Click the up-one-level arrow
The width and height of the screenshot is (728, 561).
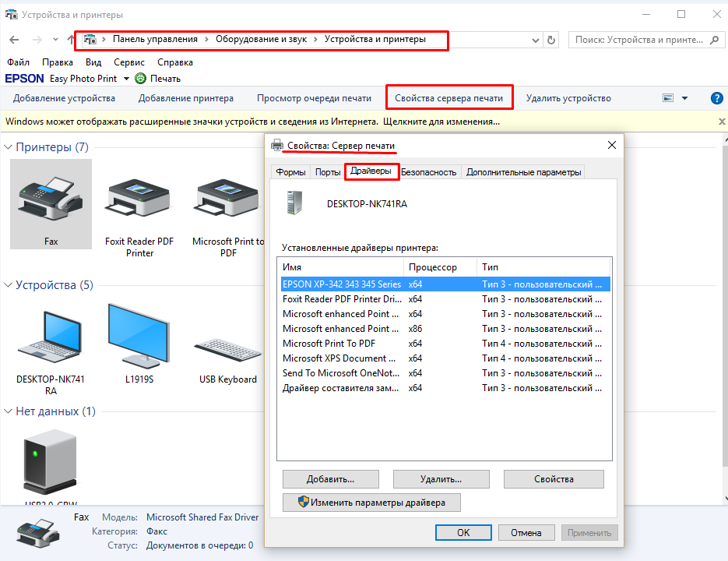point(71,40)
